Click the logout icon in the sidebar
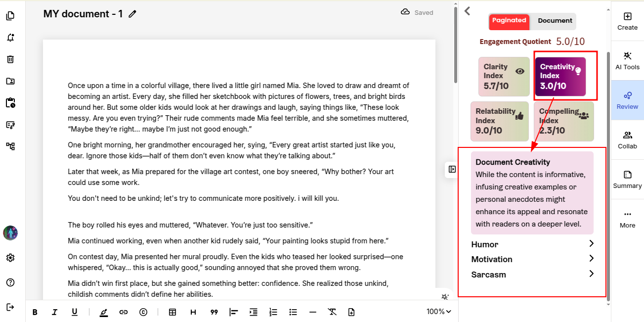644x322 pixels. pos(10,307)
